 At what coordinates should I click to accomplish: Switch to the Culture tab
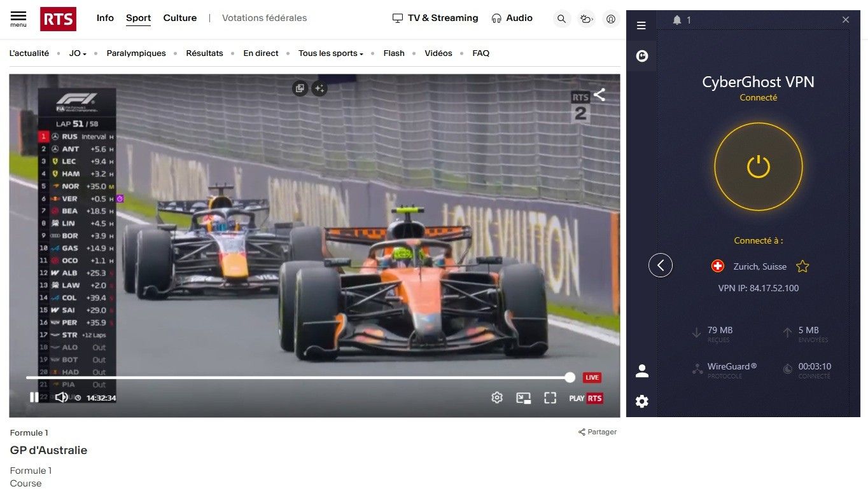pos(179,18)
